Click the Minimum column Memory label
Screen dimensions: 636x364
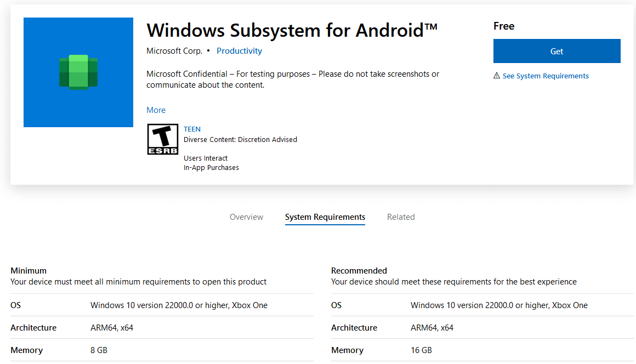(26, 350)
